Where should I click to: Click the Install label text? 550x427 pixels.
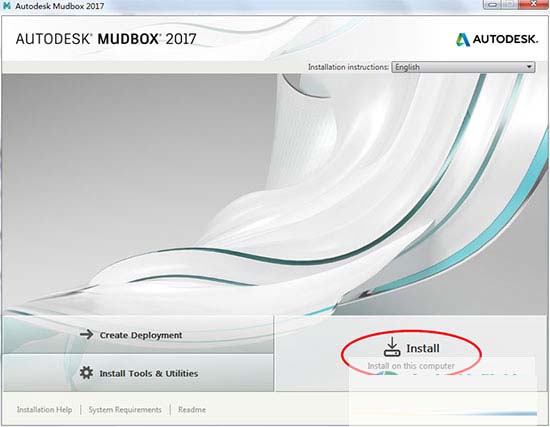[x=423, y=348]
